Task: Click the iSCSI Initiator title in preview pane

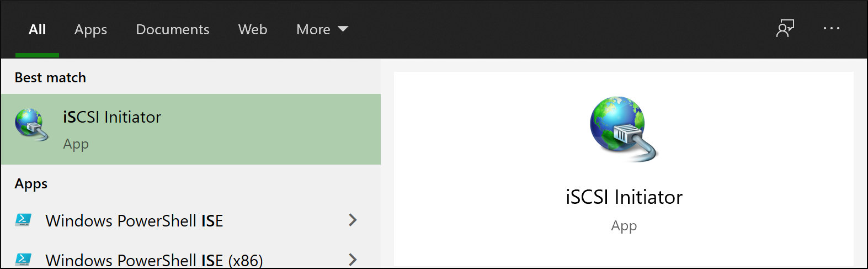Action: click(624, 197)
